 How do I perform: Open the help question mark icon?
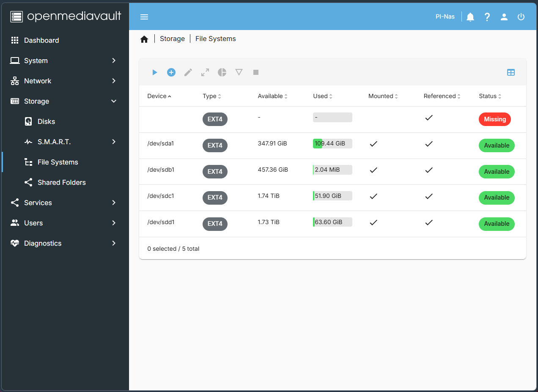(487, 17)
